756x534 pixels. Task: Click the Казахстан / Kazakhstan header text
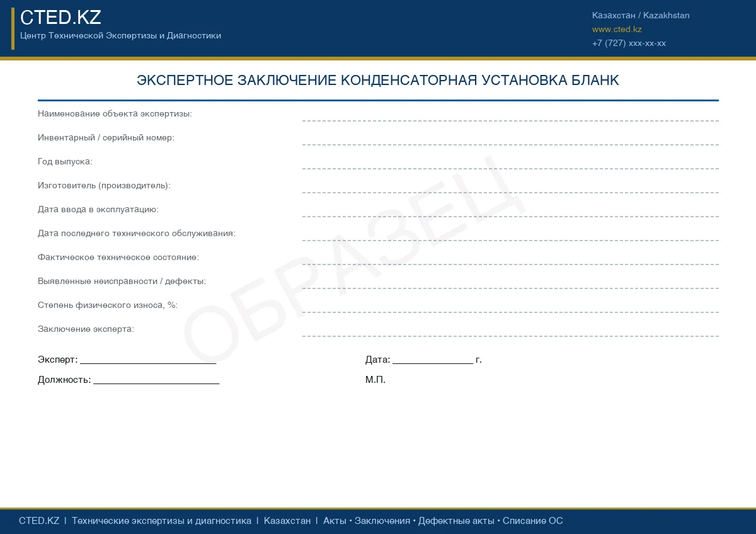[x=641, y=16]
